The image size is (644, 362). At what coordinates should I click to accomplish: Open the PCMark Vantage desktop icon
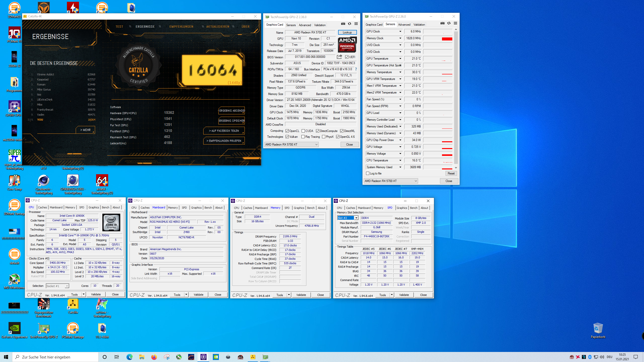click(73, 330)
